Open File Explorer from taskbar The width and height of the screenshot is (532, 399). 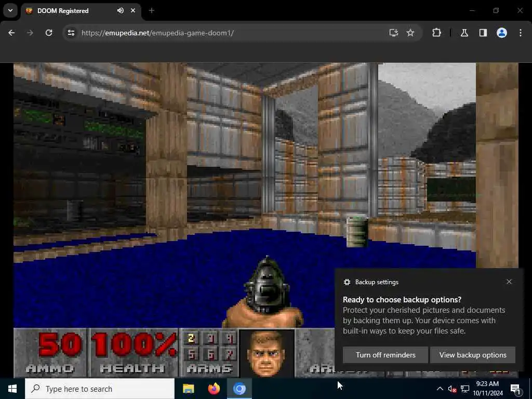click(x=188, y=389)
